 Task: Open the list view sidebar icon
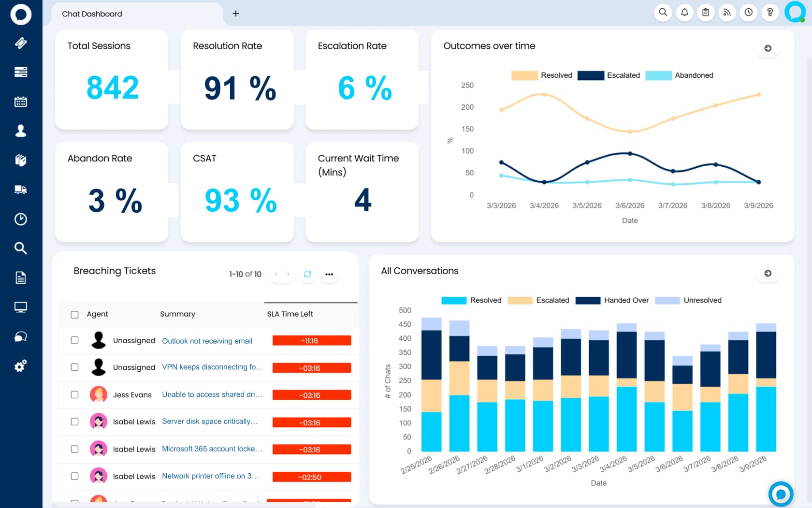coord(21,72)
